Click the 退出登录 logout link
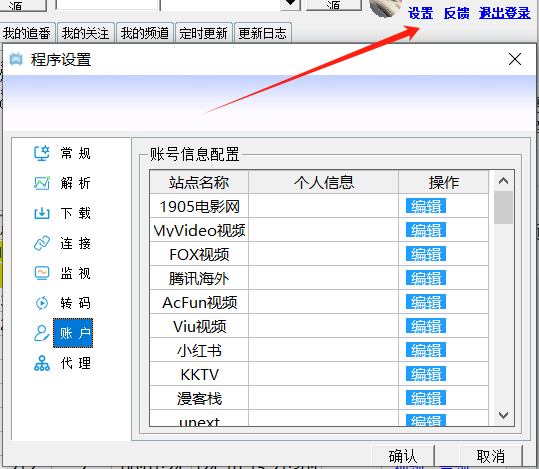The height and width of the screenshot is (469, 539). 505,13
